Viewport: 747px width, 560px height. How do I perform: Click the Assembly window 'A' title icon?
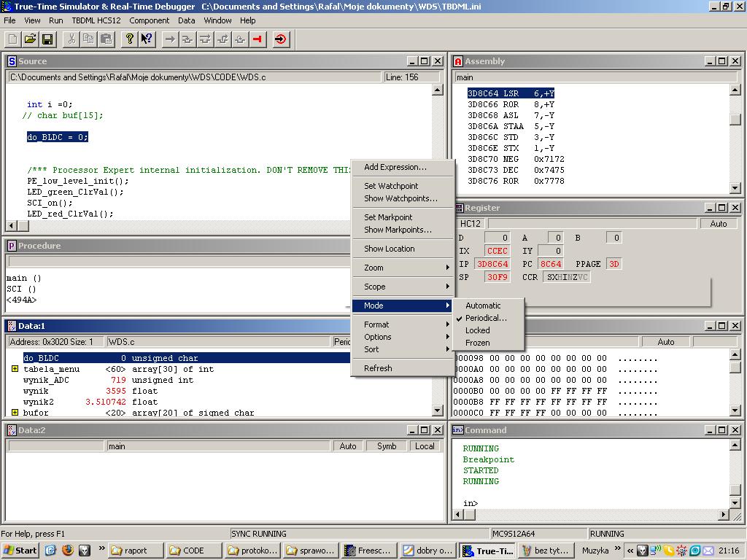[x=458, y=61]
